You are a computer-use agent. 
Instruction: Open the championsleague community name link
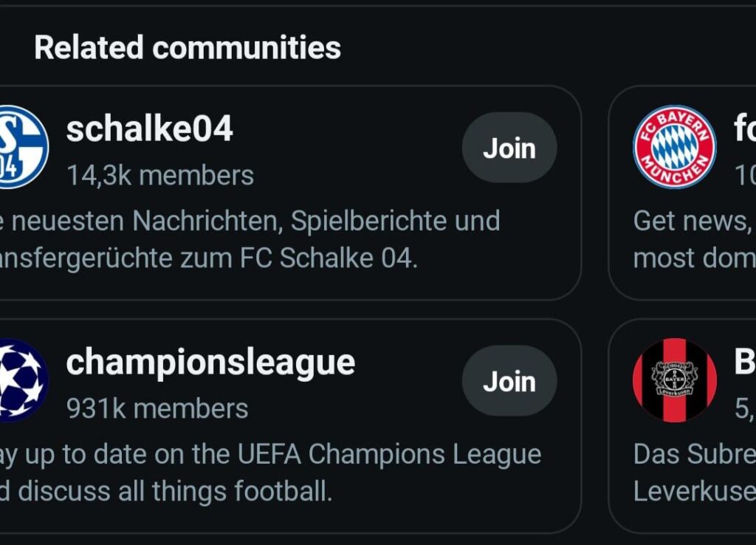210,362
